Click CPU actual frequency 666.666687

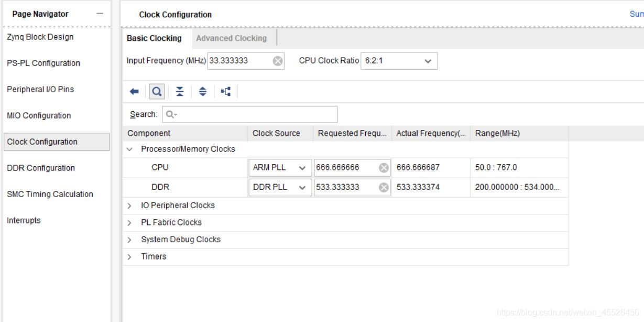pos(418,168)
